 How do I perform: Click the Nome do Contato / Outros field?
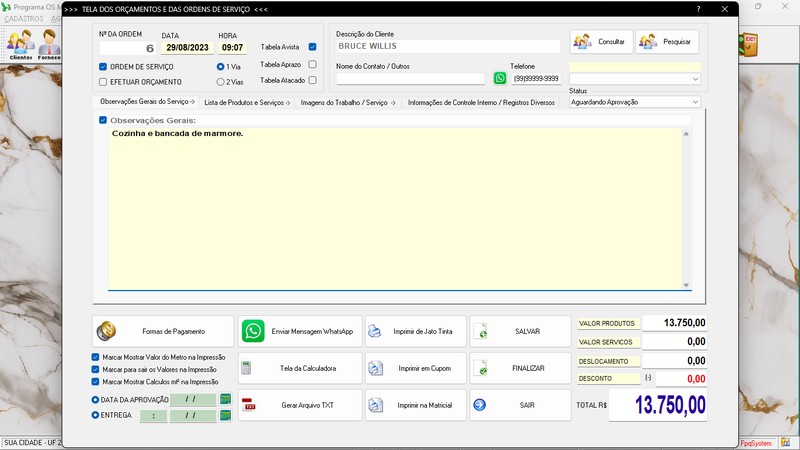[x=410, y=78]
